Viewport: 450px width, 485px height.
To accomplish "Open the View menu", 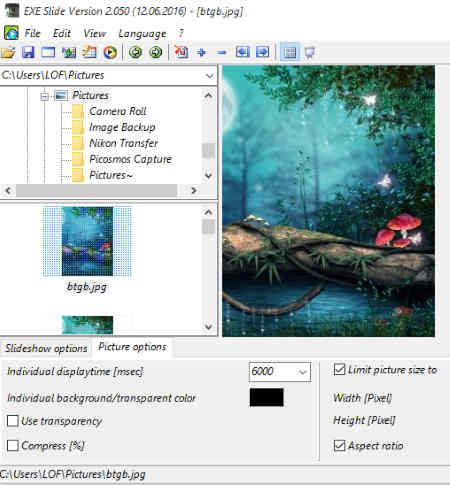I will point(94,33).
